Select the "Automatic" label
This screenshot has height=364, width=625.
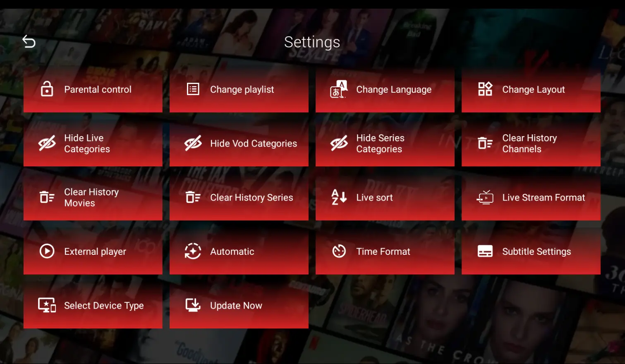click(x=232, y=251)
